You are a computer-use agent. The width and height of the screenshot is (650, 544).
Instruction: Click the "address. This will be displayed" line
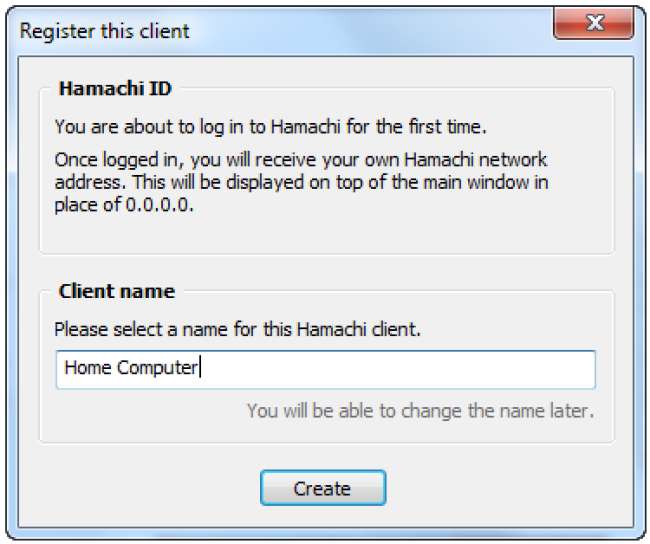pos(300,183)
